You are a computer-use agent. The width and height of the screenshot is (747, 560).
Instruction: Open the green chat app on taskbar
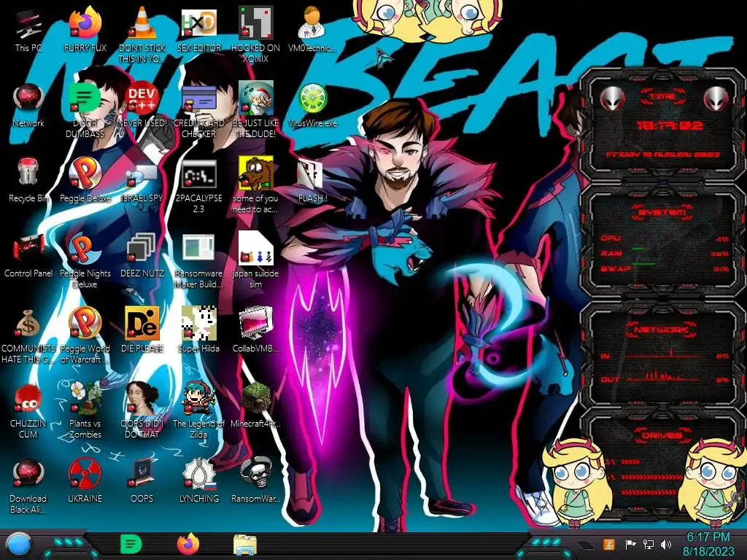(131, 544)
